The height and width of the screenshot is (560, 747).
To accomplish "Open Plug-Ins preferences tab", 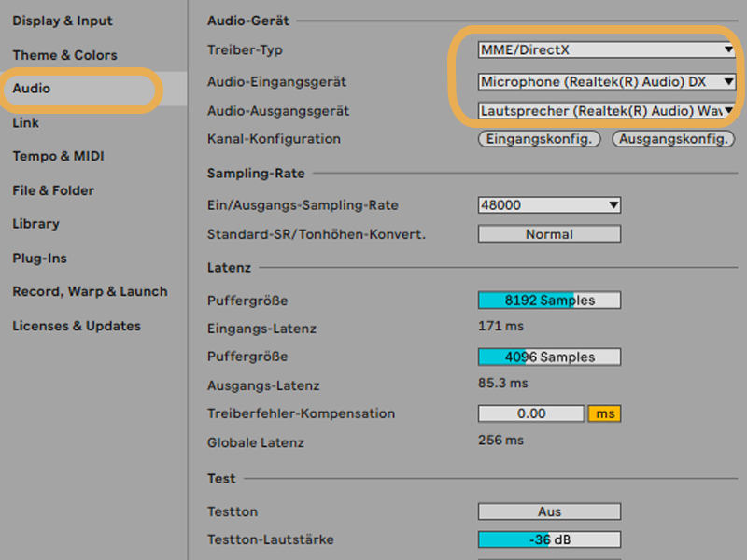I will coord(39,259).
